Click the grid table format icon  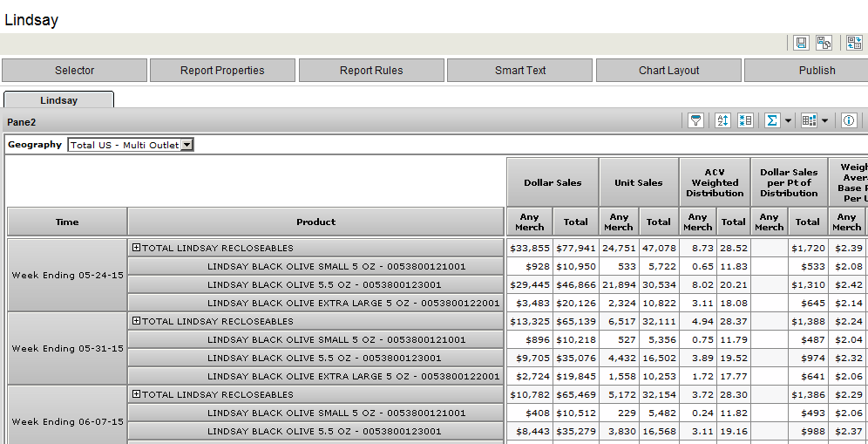(x=809, y=121)
